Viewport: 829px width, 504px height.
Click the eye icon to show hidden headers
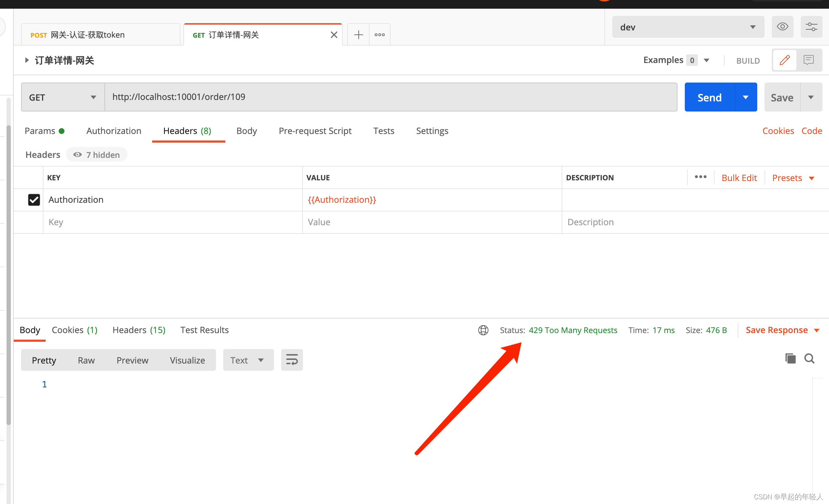78,154
